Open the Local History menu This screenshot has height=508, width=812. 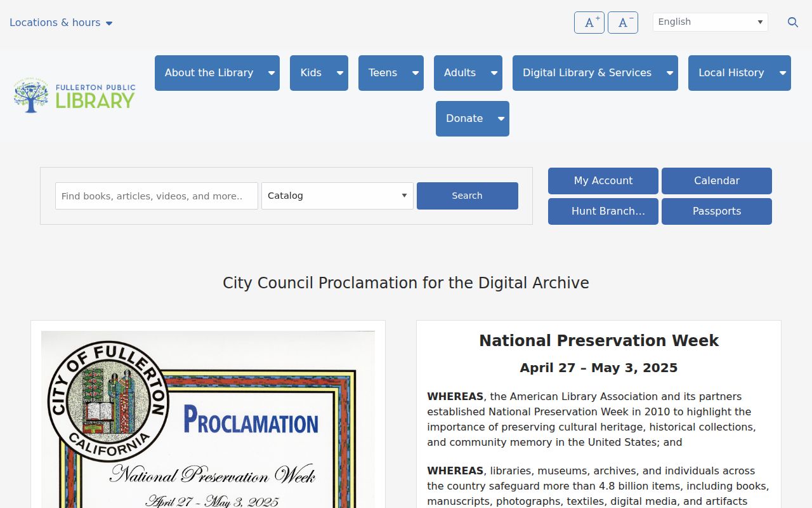pos(731,73)
